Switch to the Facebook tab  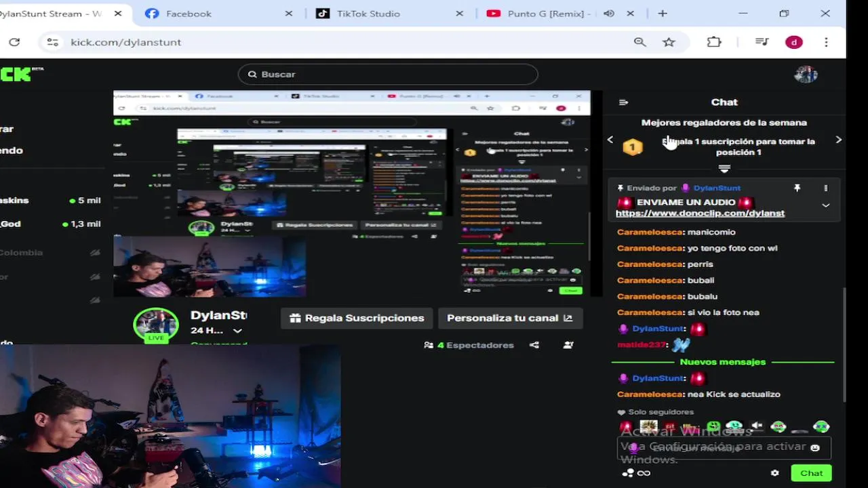point(220,14)
